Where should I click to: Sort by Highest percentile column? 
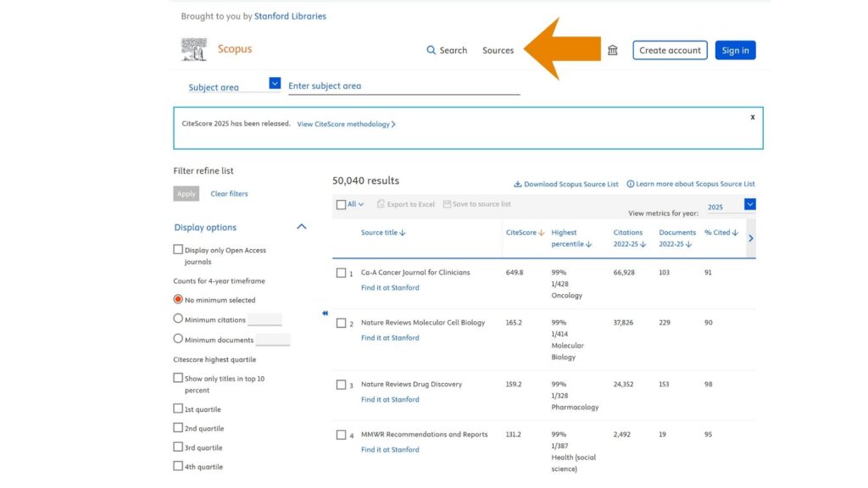coord(571,238)
